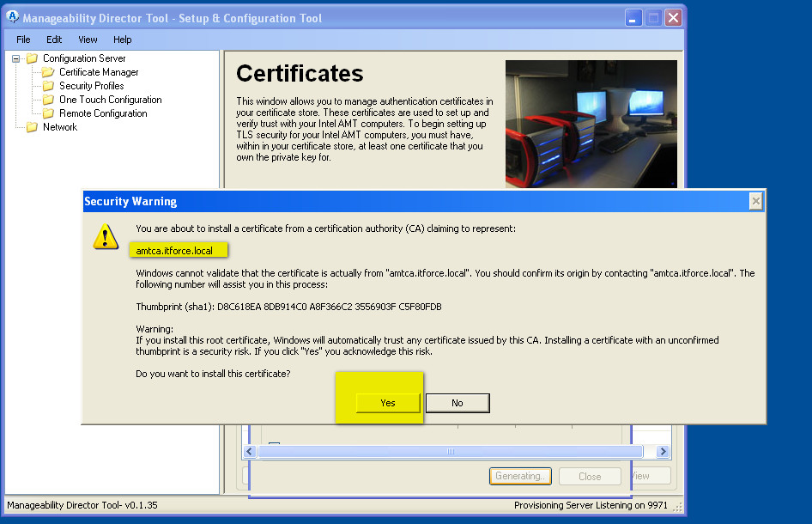
Task: Click the Configuration Server folder icon
Action: pyautogui.click(x=32, y=58)
